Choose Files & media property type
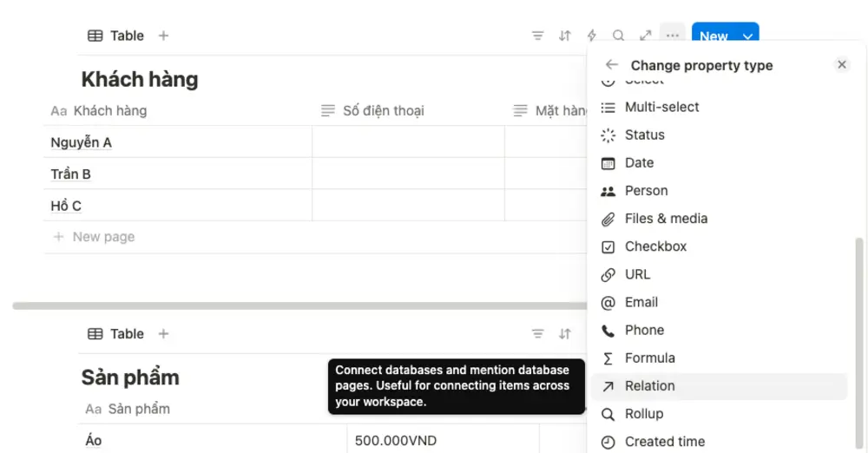Viewport: 868px width, 453px height. [x=719, y=219]
